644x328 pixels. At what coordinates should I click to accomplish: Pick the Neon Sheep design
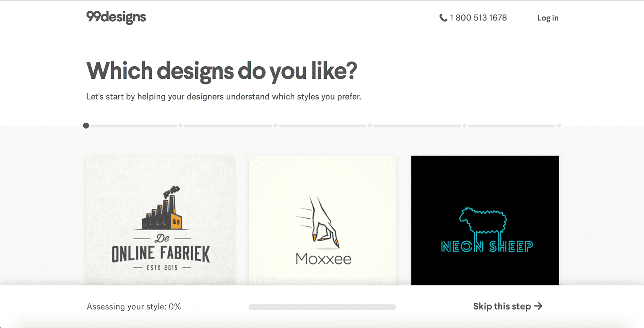coord(485,220)
